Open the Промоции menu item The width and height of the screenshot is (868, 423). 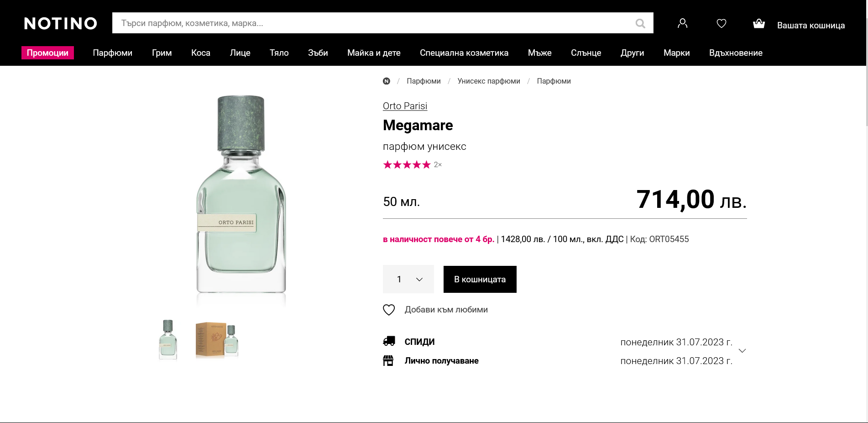tap(47, 53)
